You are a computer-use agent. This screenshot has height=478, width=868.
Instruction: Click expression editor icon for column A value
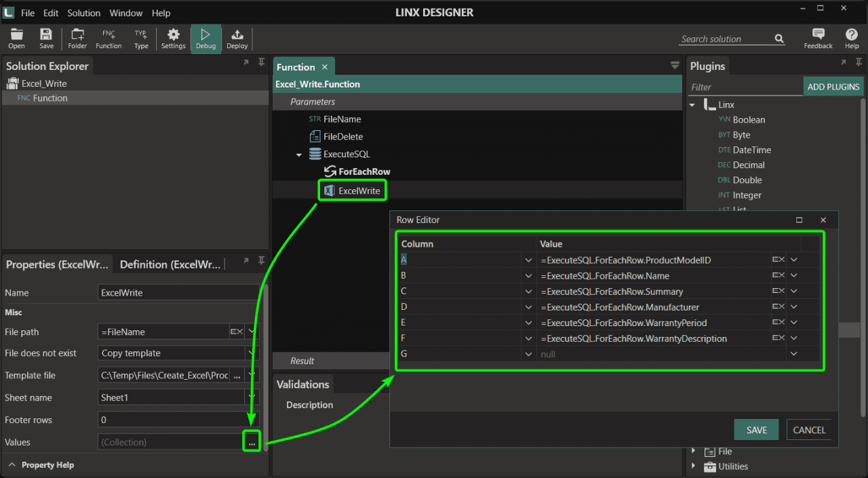tap(778, 260)
